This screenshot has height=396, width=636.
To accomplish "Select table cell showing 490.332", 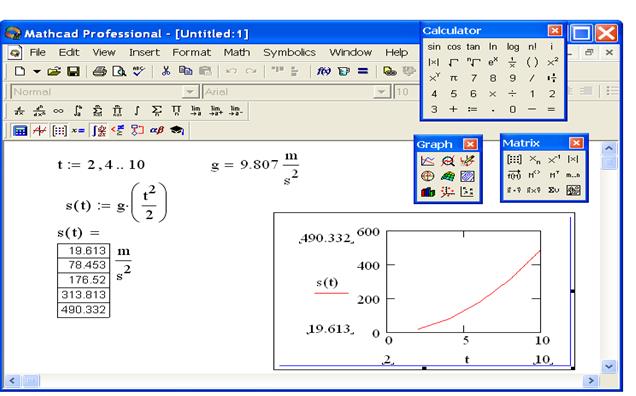I will 83,310.
